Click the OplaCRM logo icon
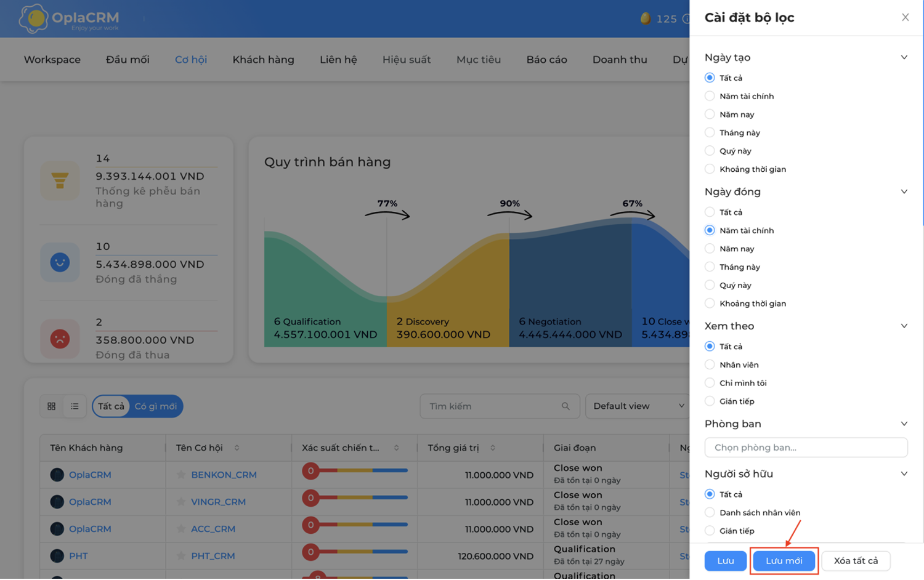Image resolution: width=924 pixels, height=580 pixels. tap(33, 18)
